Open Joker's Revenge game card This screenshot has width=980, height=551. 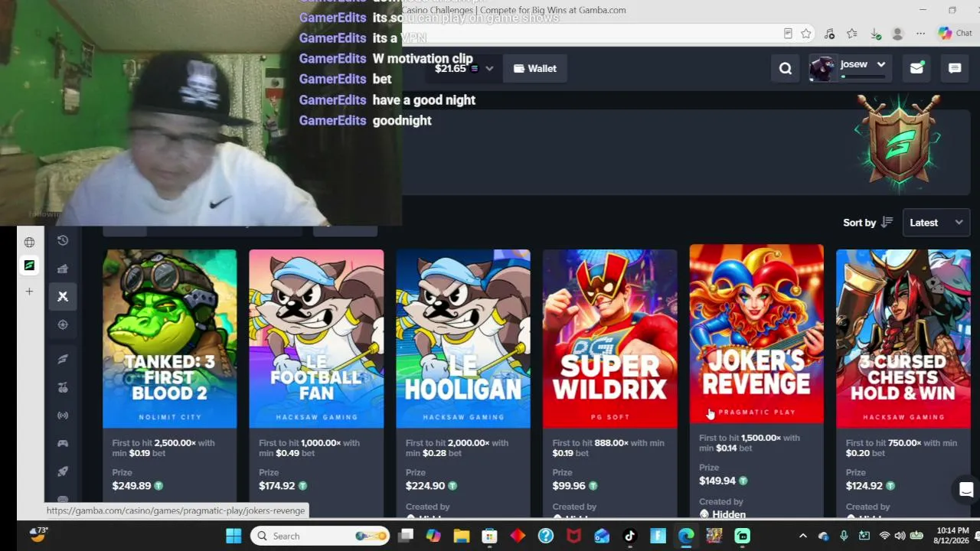pos(756,334)
